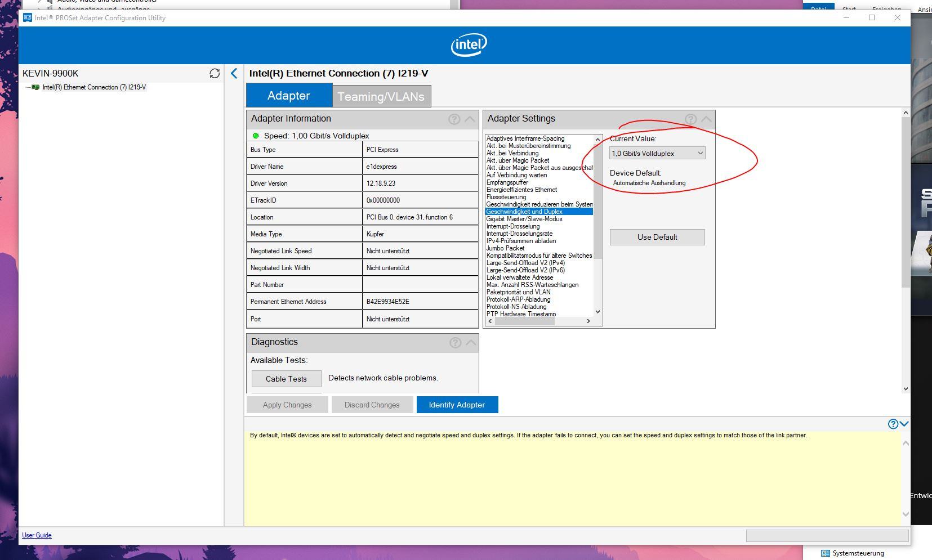932x560 pixels.
Task: Switch to the Adapter tab
Action: 289,95
